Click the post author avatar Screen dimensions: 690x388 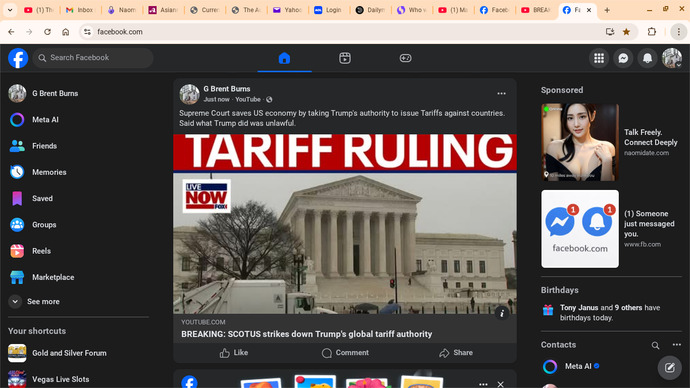tap(189, 94)
